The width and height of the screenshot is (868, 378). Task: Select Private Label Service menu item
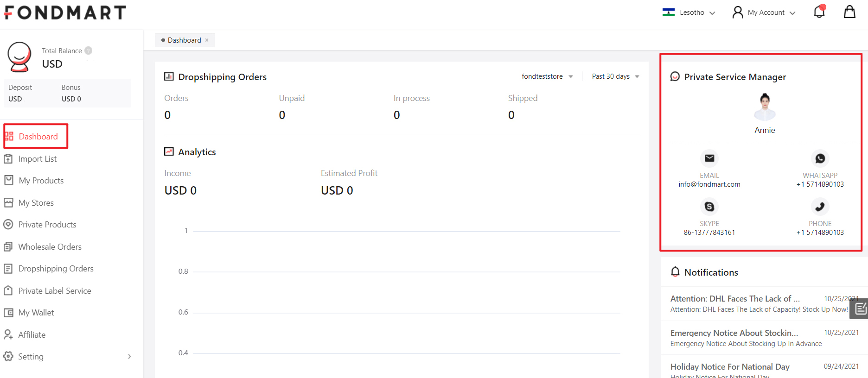pyautogui.click(x=54, y=291)
